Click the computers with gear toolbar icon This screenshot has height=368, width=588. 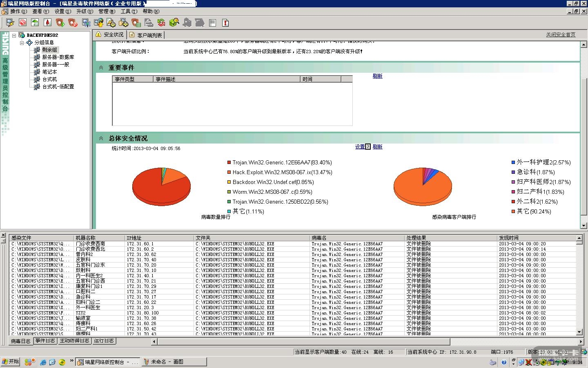click(124, 22)
